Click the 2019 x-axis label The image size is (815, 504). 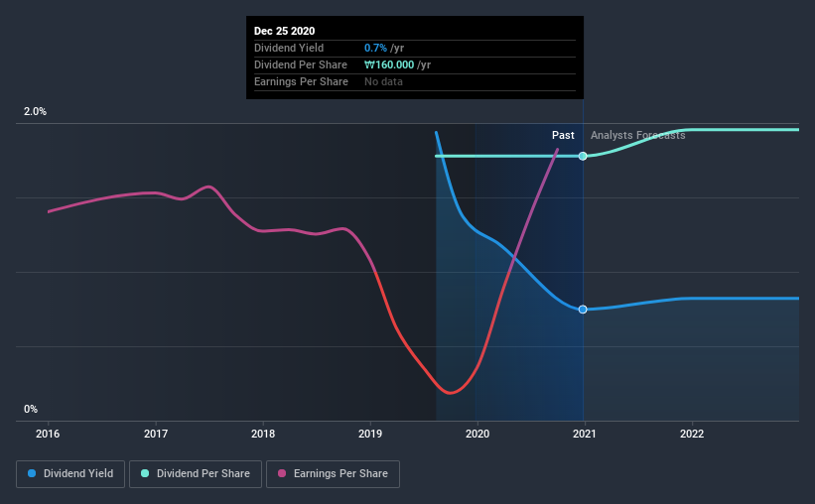coord(370,434)
